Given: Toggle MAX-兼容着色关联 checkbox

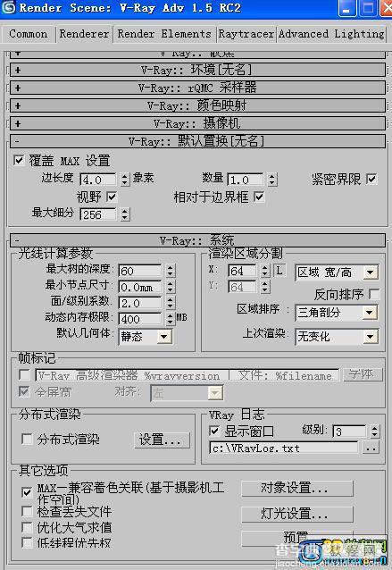Looking at the screenshot, I should click(x=27, y=492).
